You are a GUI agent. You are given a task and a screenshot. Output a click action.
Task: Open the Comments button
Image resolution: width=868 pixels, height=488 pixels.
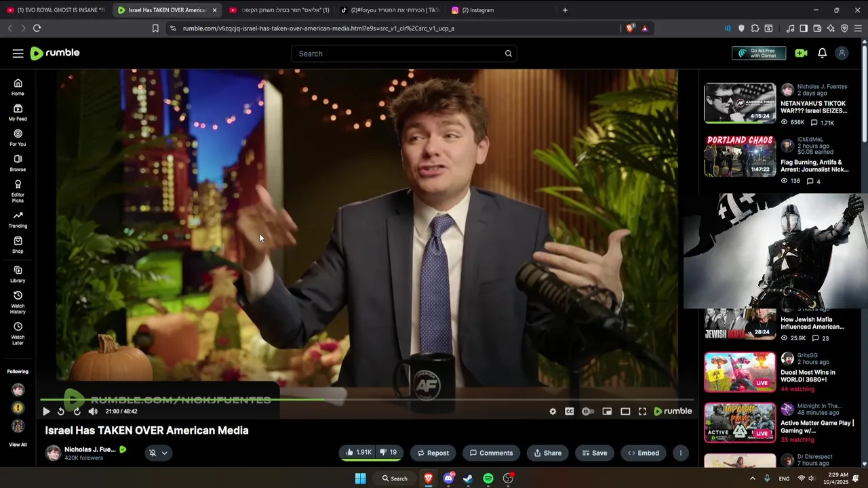pyautogui.click(x=491, y=453)
